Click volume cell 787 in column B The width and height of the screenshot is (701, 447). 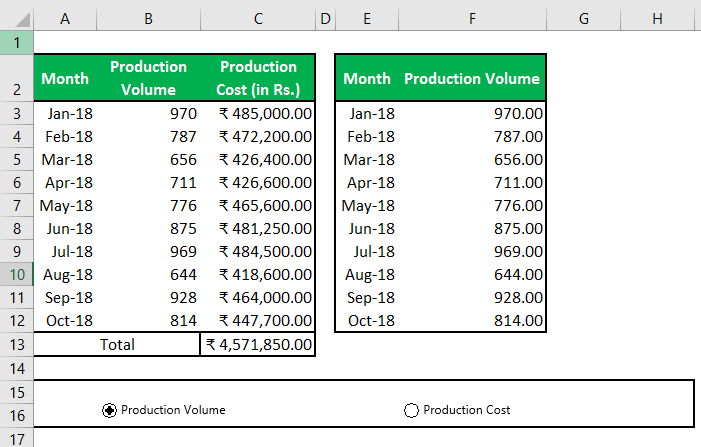point(148,136)
